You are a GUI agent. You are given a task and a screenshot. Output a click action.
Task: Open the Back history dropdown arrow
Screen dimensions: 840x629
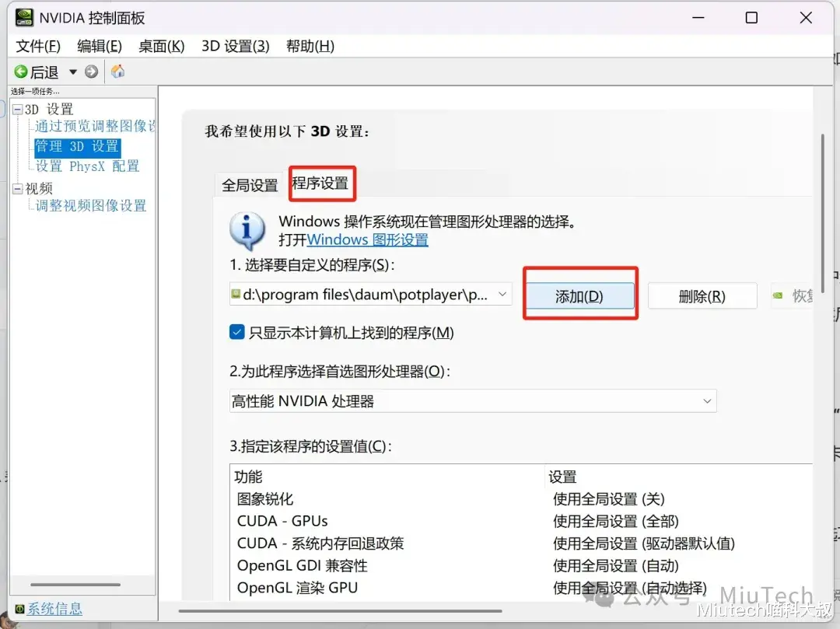pyautogui.click(x=73, y=72)
